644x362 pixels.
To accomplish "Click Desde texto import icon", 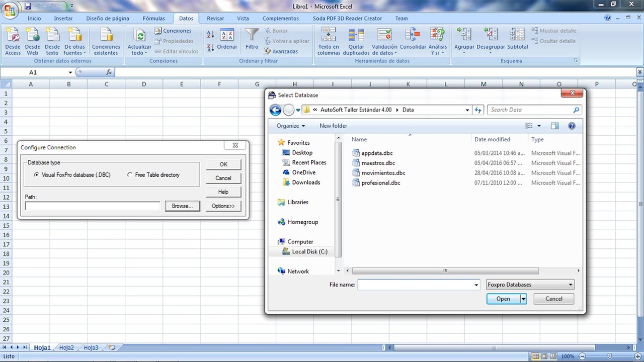I will (52, 41).
